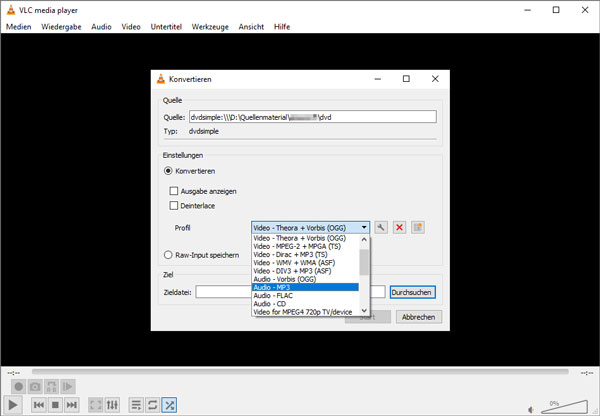Toggle random shuffle icon
600x416 pixels.
[x=169, y=405]
